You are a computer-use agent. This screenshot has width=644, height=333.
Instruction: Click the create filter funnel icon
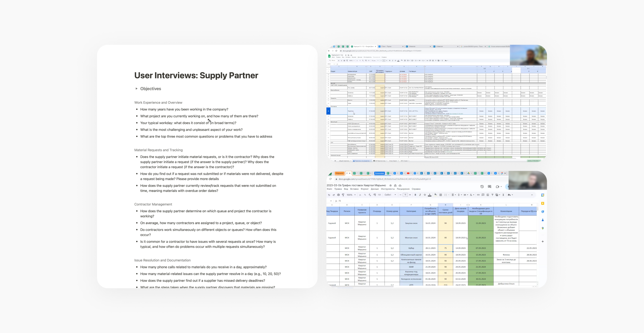pyautogui.click(x=492, y=195)
